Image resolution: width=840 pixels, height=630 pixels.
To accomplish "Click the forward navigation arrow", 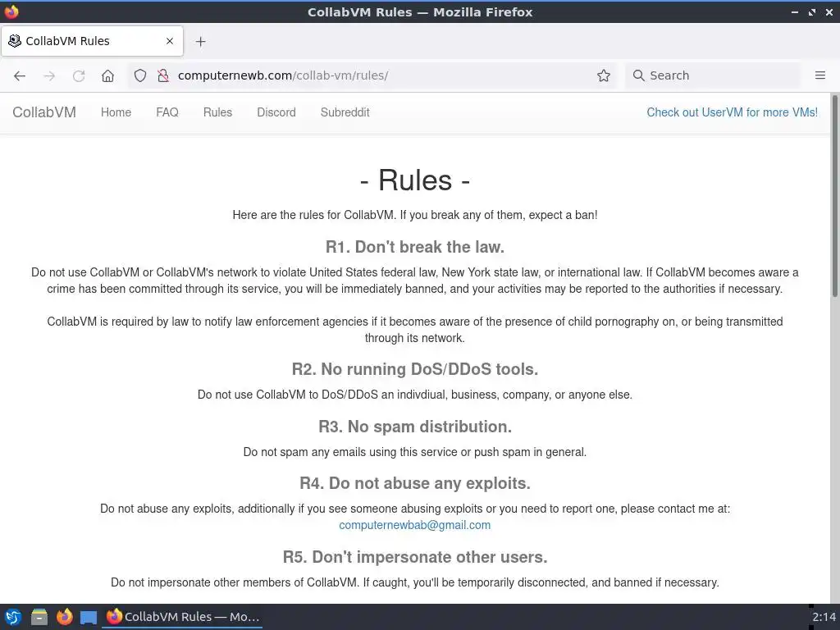I will 49,75.
